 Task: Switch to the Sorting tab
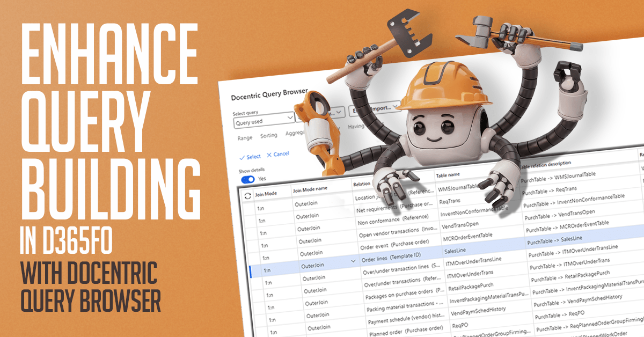[x=269, y=136]
